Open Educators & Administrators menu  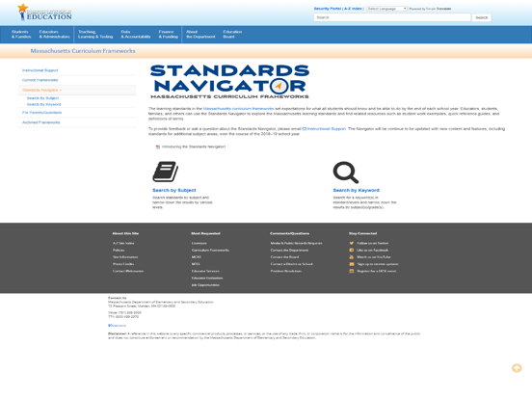tap(54, 35)
